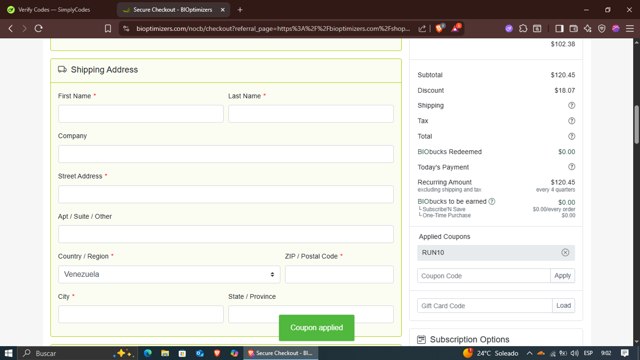
Task: Show the Today's Payment help icon
Action: (571, 167)
